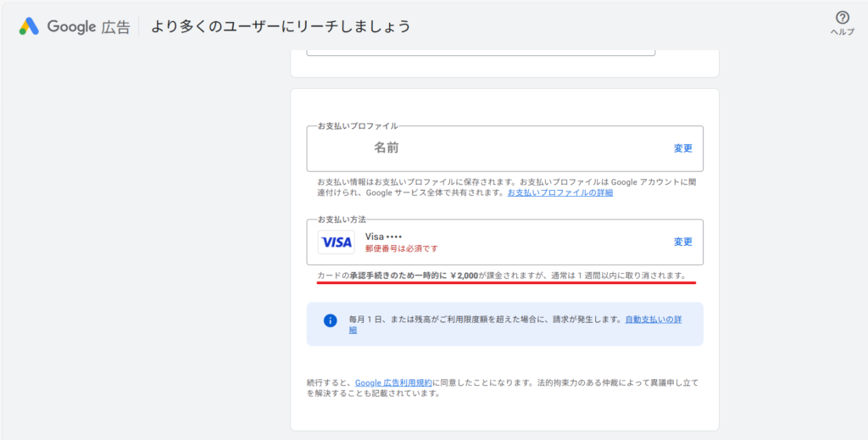Open the Help question mark icon
The height and width of the screenshot is (440, 868).
tap(842, 18)
